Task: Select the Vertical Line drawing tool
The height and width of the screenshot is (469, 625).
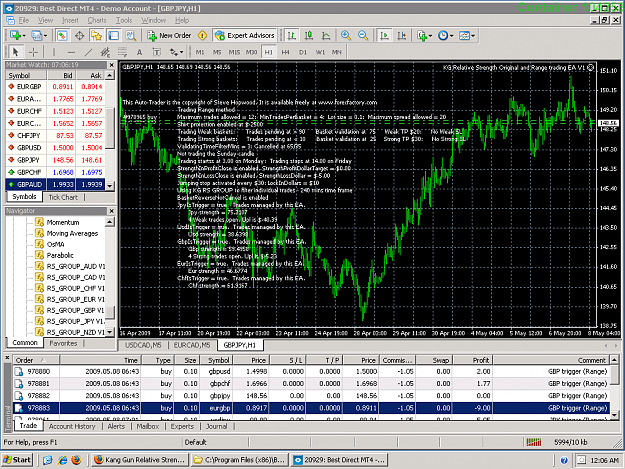Action: coord(54,52)
